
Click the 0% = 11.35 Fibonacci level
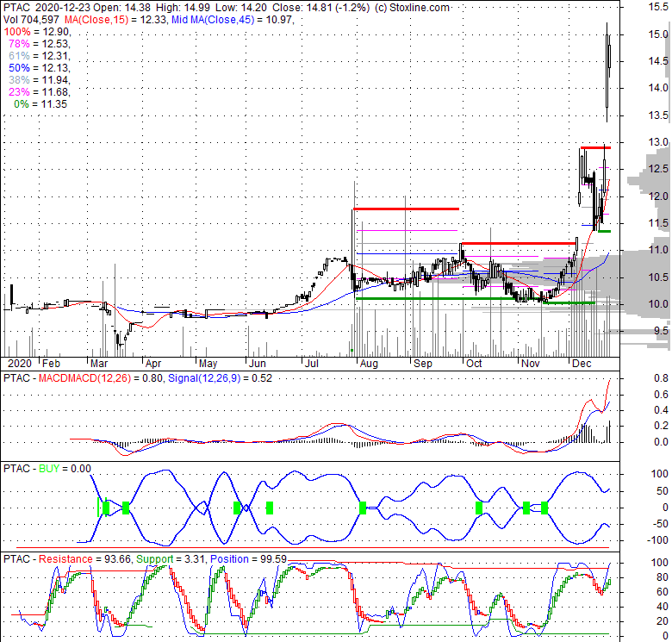[x=40, y=104]
